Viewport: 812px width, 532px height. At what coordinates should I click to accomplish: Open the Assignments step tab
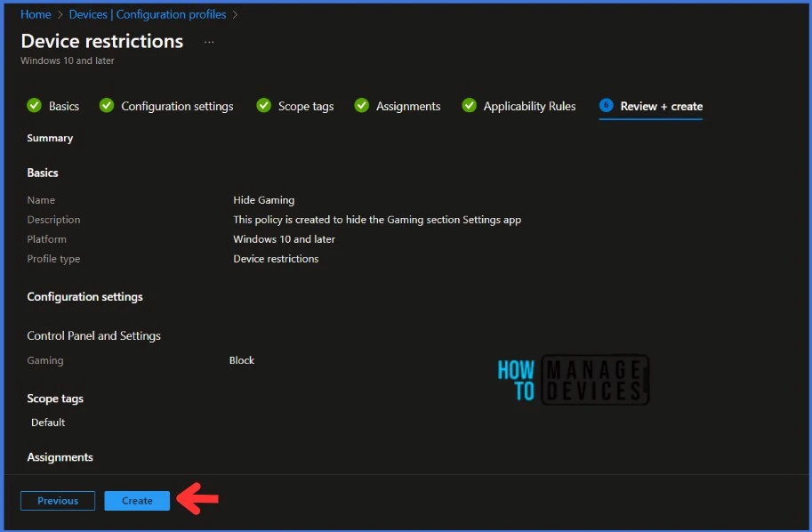point(408,106)
